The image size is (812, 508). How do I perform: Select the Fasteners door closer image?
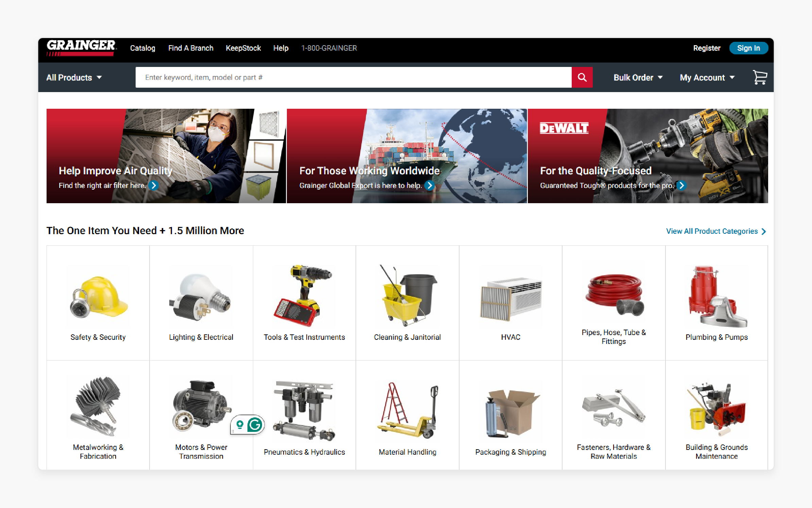[x=614, y=408]
